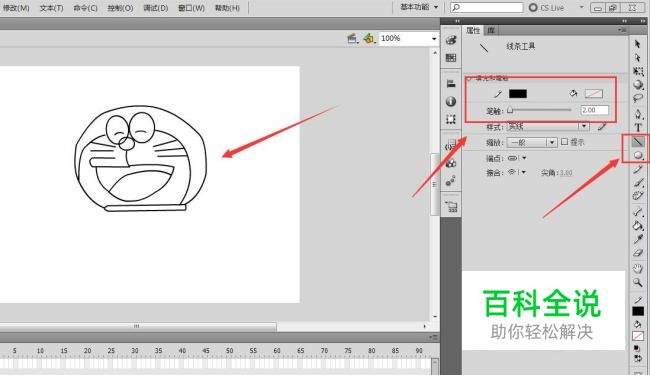Open the 窗口(W) menu
This screenshot has width=650, height=375.
tap(192, 8)
